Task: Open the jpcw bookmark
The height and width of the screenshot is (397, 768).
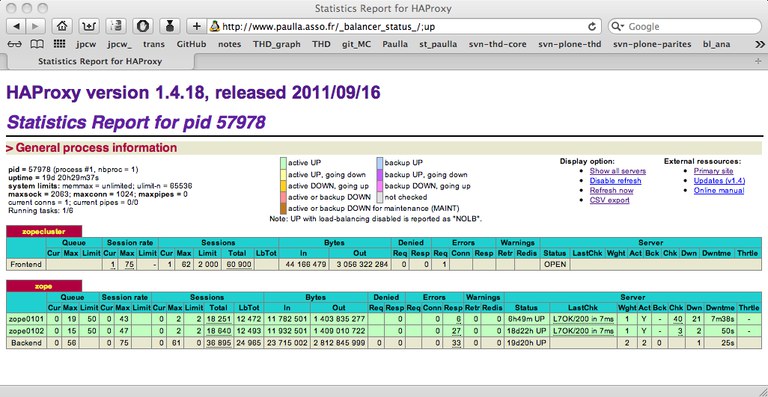Action: [x=86, y=44]
